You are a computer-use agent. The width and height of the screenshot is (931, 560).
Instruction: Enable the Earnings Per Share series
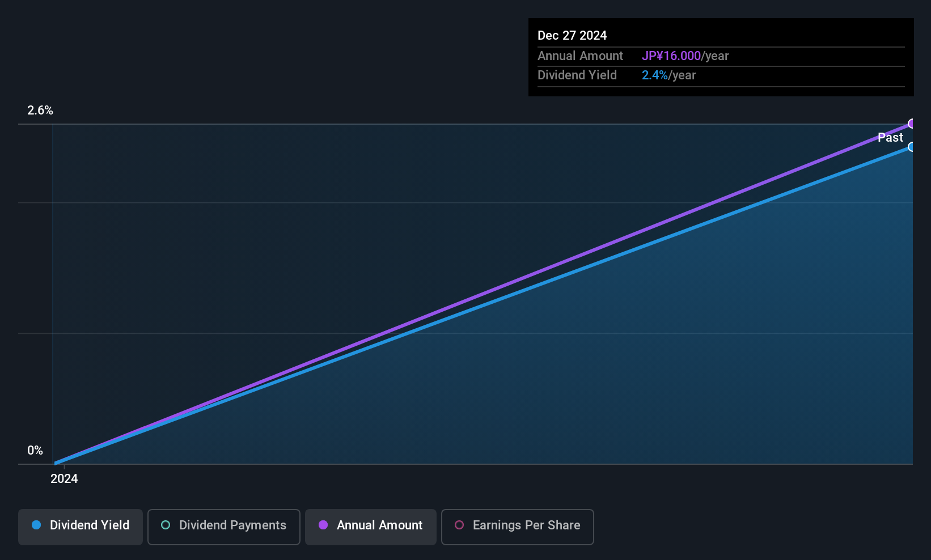point(518,527)
